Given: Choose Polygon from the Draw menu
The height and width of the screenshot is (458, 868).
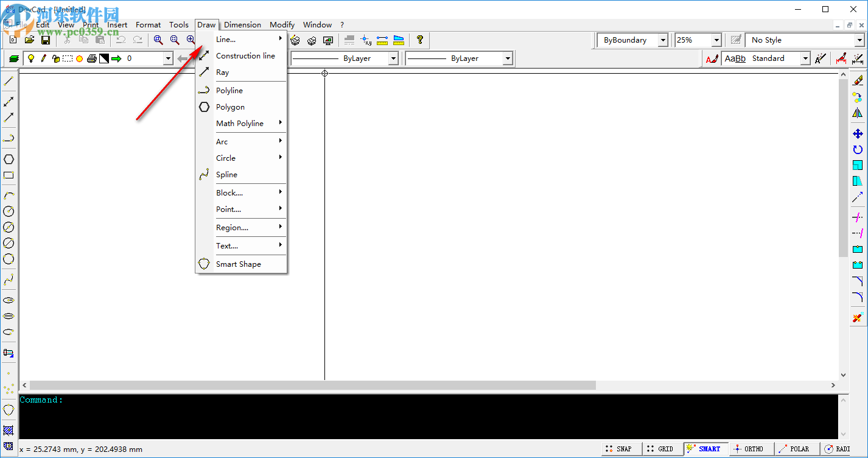Looking at the screenshot, I should [241, 107].
